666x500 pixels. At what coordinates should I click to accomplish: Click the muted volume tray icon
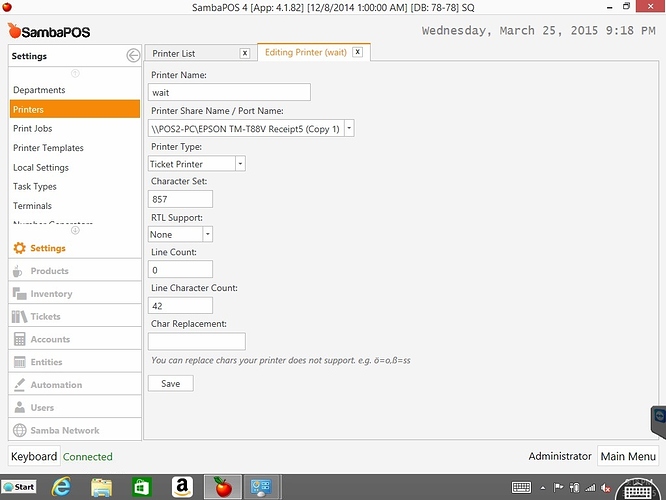point(606,488)
